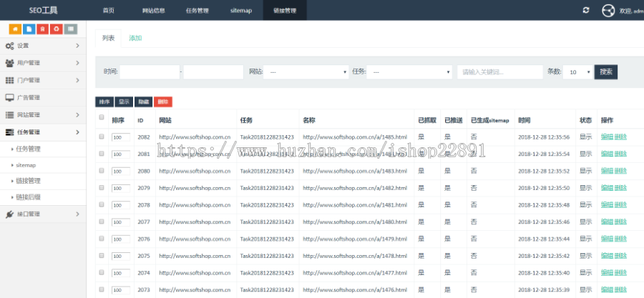Select 链接管理 in top navigation
This screenshot has height=298, width=644.
[x=285, y=11]
